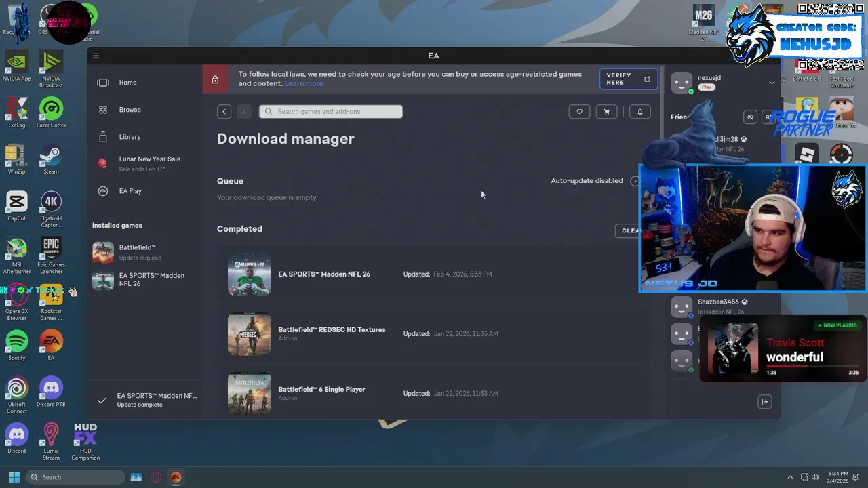Click the EA app icon in taskbar

176,477
